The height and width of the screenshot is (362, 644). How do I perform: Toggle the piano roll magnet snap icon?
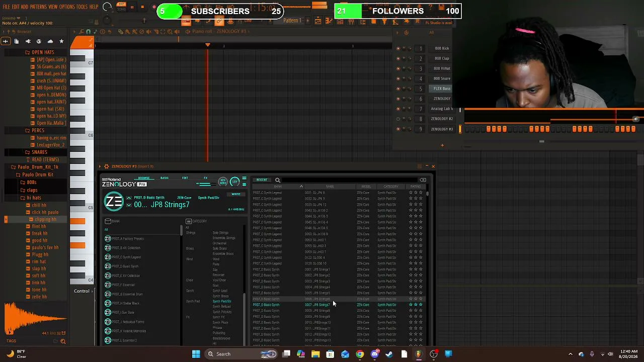pos(88,32)
